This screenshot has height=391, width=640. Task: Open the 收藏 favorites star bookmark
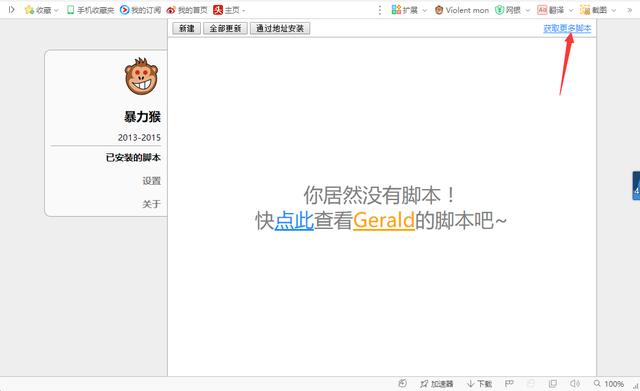tap(38, 10)
